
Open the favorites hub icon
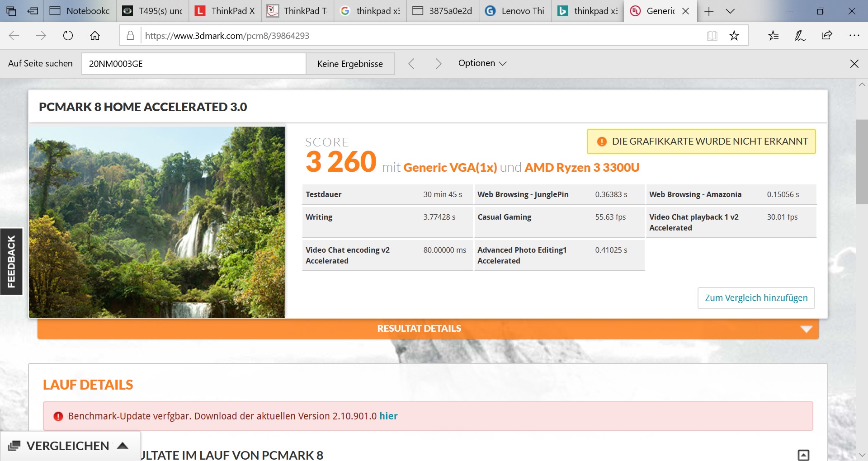click(773, 36)
